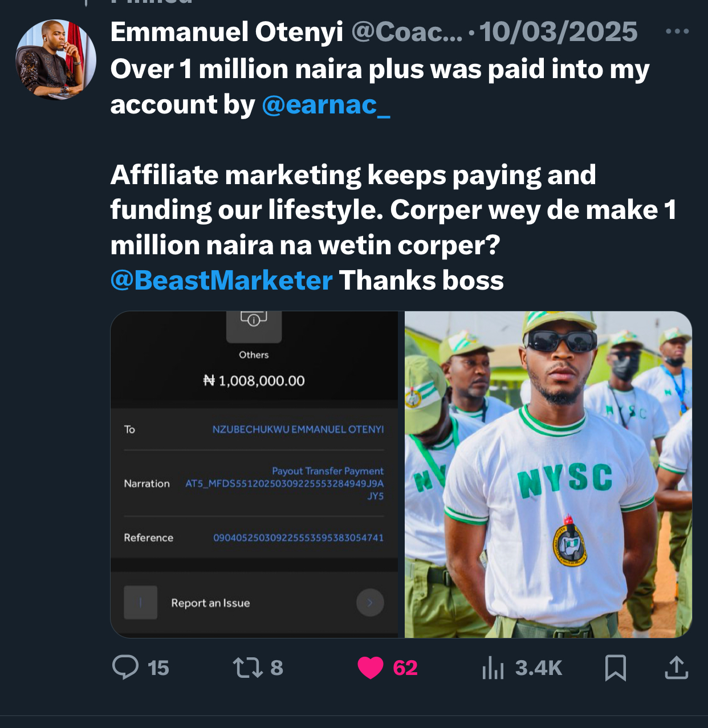
Task: Open the three-dot more options menu
Action: pyautogui.click(x=677, y=31)
